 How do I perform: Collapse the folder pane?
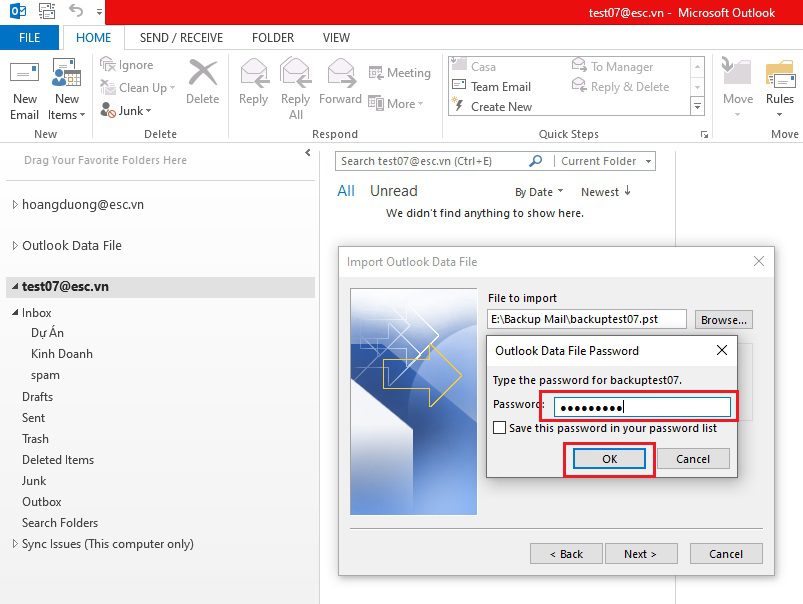tap(307, 152)
